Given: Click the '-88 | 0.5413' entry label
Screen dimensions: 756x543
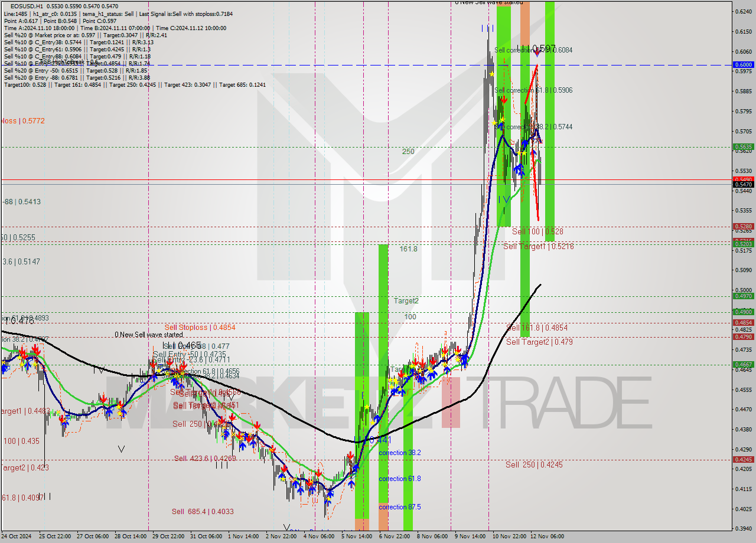Looking at the screenshot, I should (21, 202).
